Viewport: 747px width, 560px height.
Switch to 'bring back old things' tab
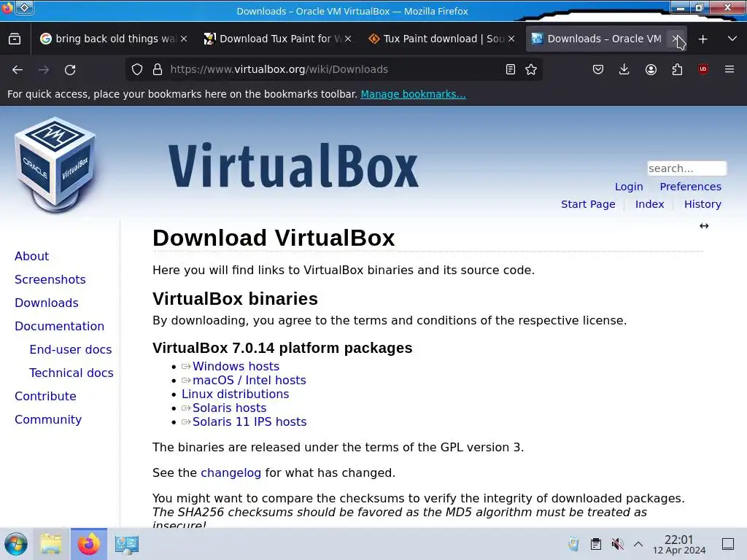click(x=114, y=39)
